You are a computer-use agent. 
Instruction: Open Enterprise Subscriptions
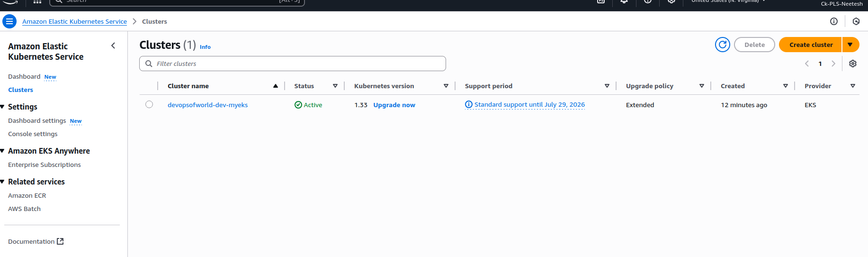[x=45, y=165]
